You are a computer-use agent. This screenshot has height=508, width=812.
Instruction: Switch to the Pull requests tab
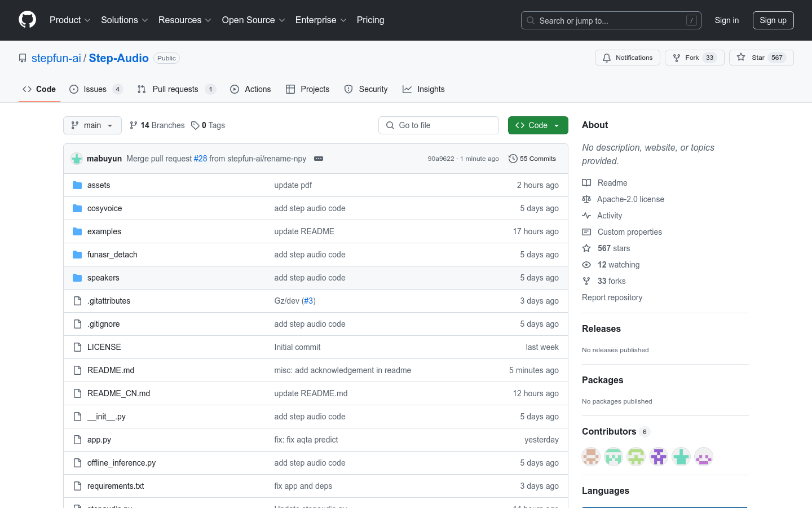(x=176, y=89)
